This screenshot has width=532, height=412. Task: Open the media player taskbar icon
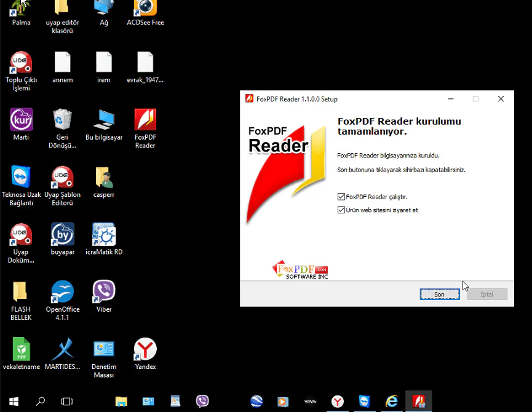pos(283,402)
